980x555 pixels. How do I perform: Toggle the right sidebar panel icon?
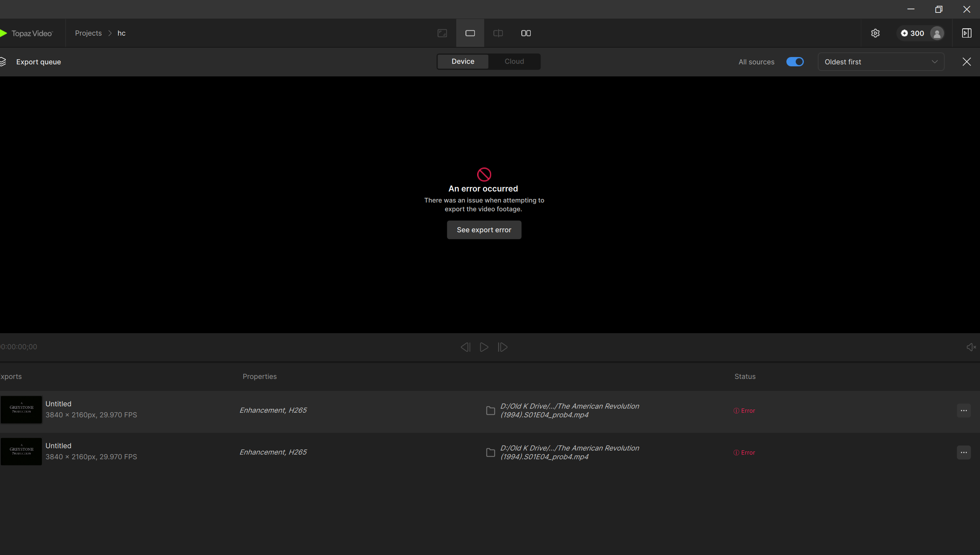click(966, 33)
